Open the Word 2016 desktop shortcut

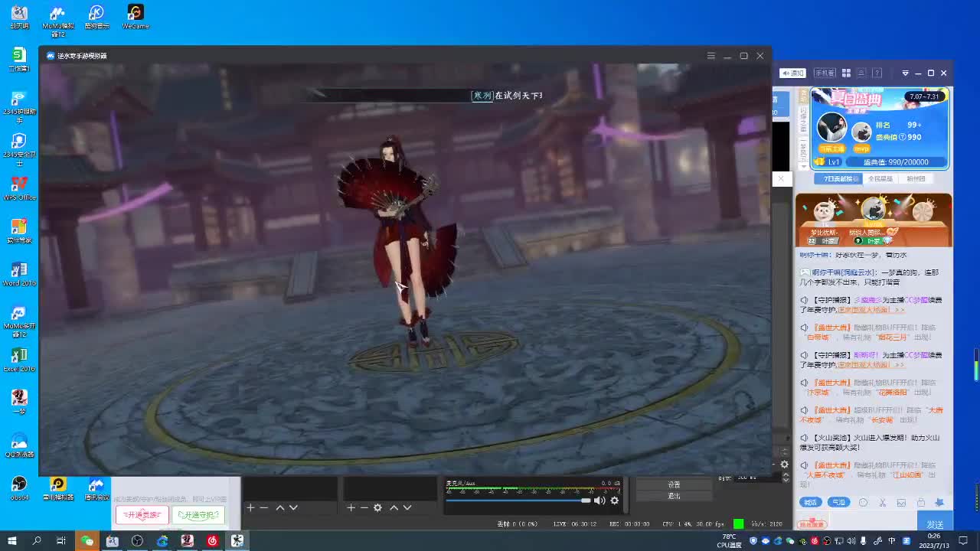click(x=19, y=274)
